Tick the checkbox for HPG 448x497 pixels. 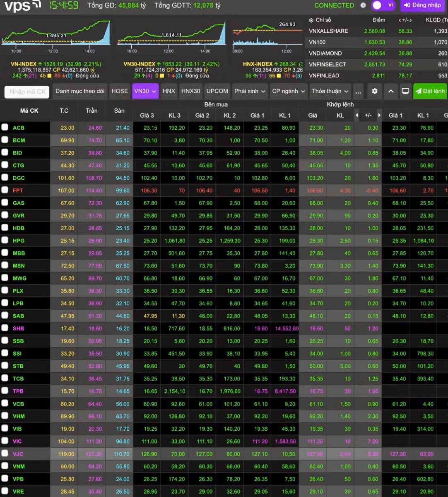tap(5, 240)
